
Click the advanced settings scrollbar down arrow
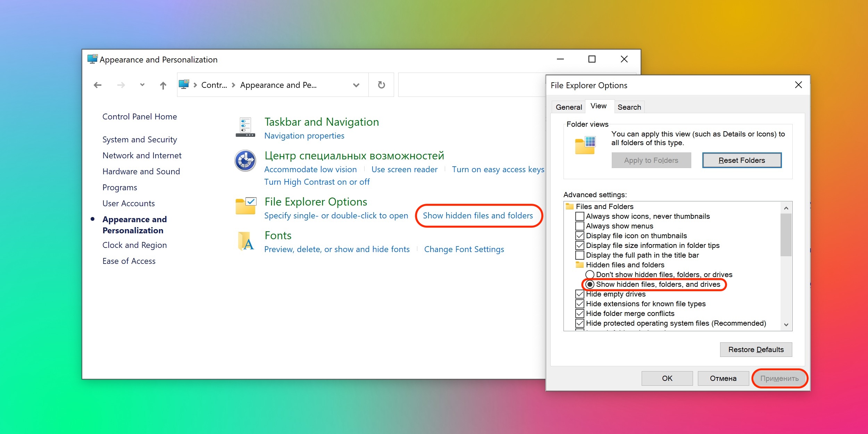point(786,325)
